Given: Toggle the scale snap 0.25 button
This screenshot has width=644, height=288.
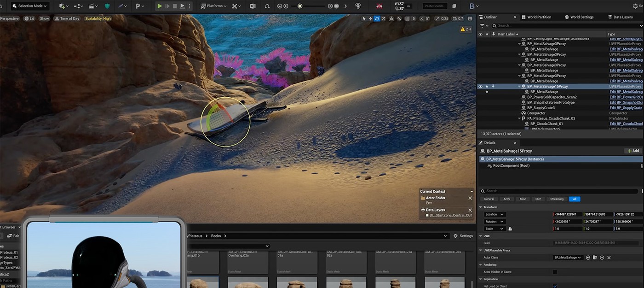Looking at the screenshot, I should pos(442,18).
